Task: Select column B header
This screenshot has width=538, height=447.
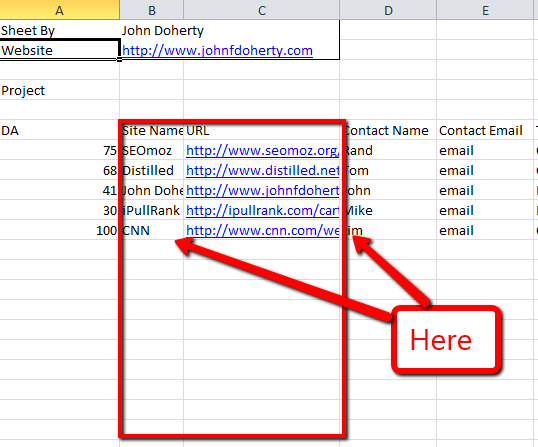Action: [x=152, y=10]
